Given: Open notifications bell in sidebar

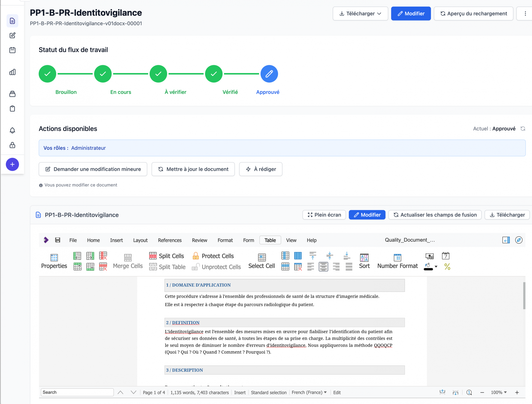Looking at the screenshot, I should coord(12,130).
